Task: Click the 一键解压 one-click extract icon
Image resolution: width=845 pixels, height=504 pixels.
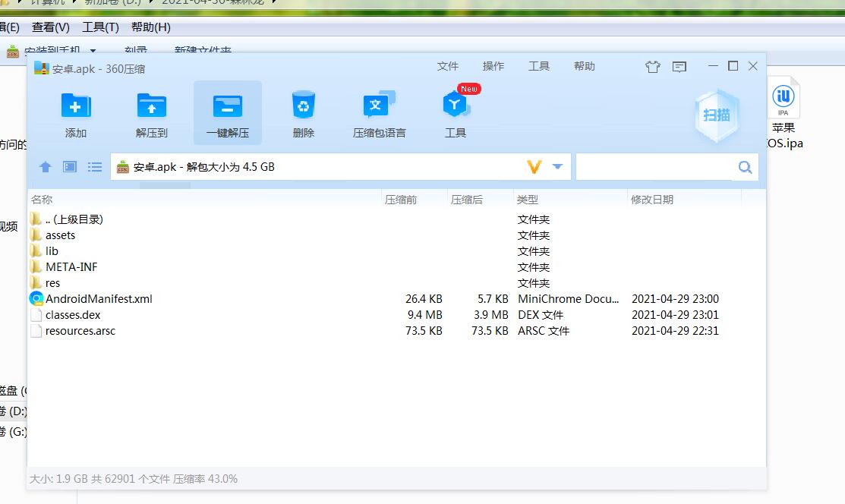Action: [x=228, y=107]
